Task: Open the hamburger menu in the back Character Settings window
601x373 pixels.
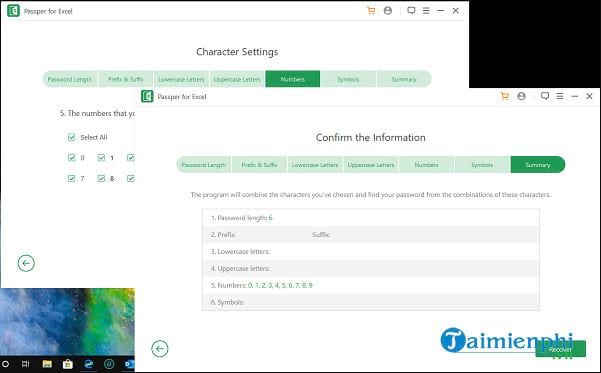Action: (426, 11)
